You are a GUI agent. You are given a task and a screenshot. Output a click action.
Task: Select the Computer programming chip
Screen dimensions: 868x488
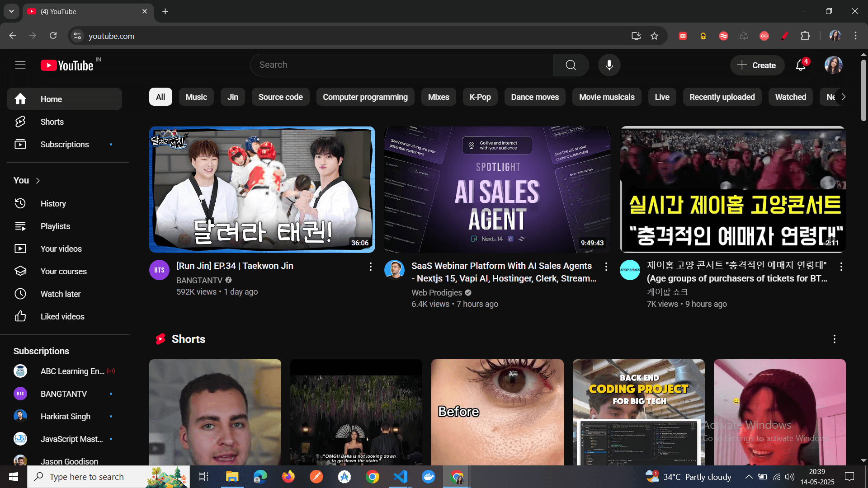click(365, 97)
